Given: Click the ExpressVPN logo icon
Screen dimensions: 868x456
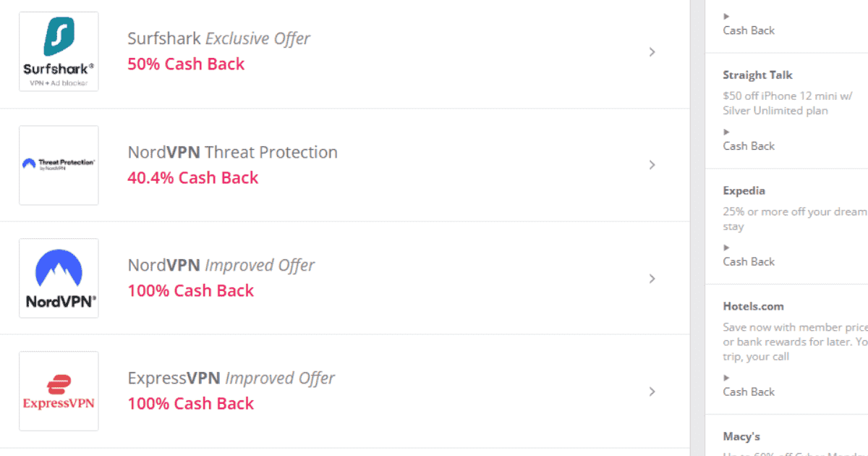Looking at the screenshot, I should point(59,392).
